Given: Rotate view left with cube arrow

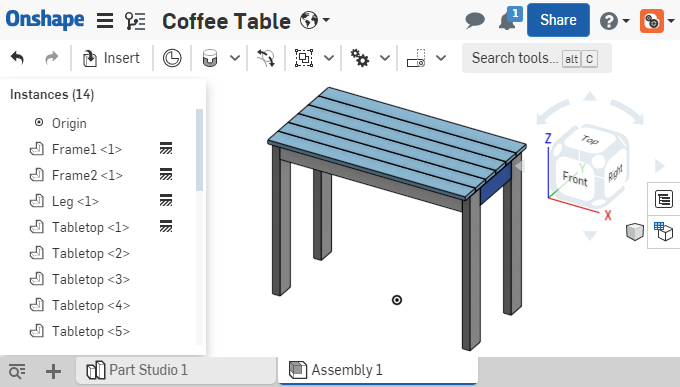Looking at the screenshot, I should [x=520, y=165].
